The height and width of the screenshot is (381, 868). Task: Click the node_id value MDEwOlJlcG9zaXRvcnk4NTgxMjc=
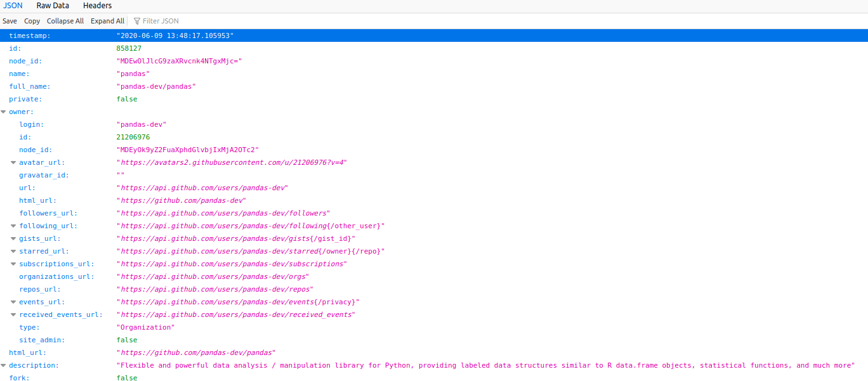[180, 61]
